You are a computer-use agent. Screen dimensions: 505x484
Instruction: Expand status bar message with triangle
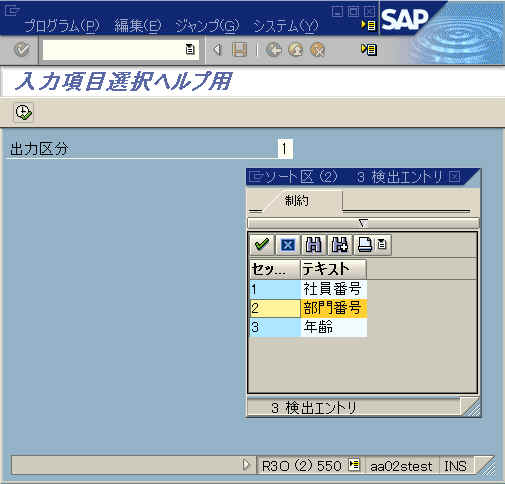click(246, 465)
